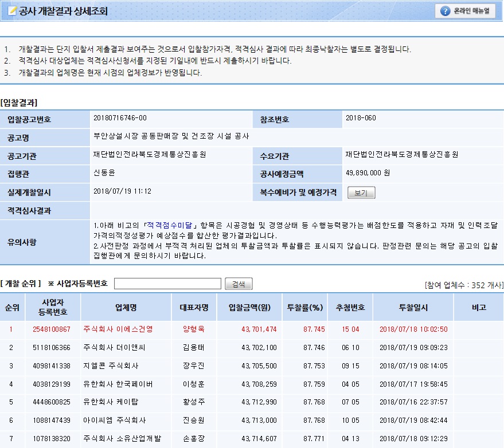The image size is (504, 448).
Task: Select company 주식회사 더이앤씨
Action: tap(118, 347)
